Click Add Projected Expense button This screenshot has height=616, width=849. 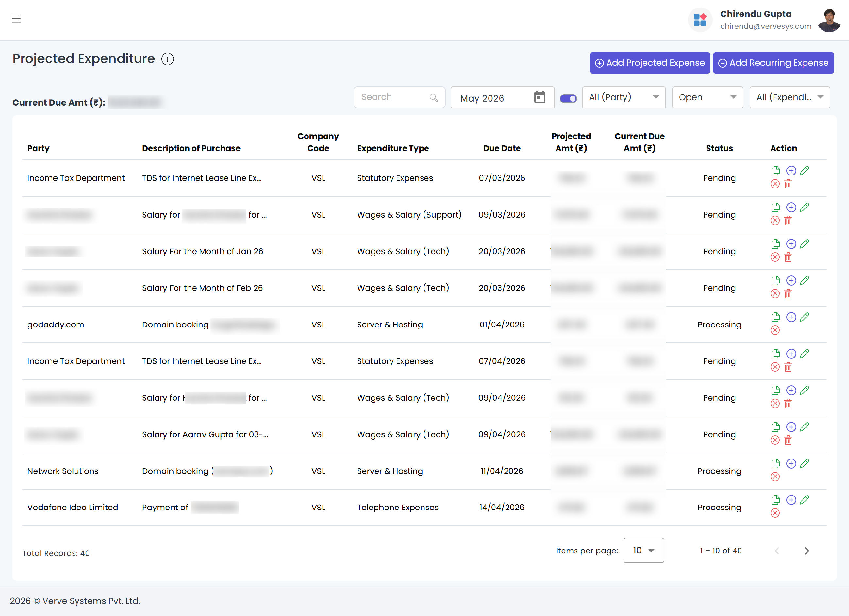tap(649, 63)
